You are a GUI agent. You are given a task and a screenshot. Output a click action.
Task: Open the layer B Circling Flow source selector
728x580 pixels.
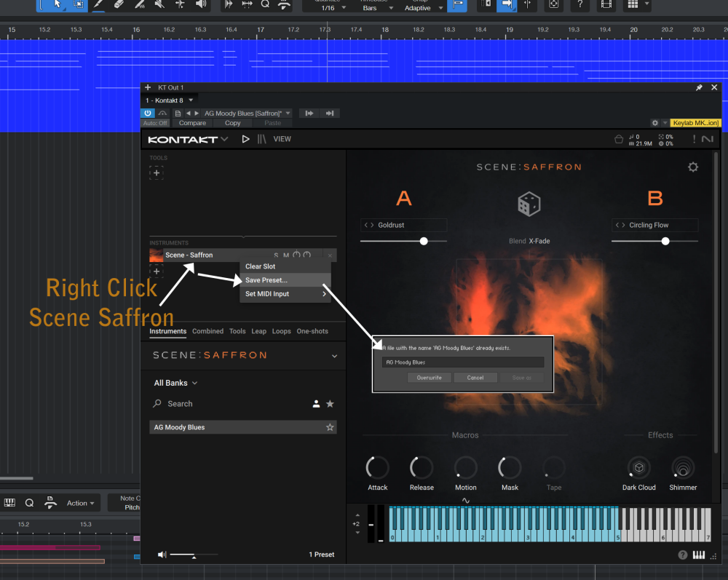(x=654, y=225)
